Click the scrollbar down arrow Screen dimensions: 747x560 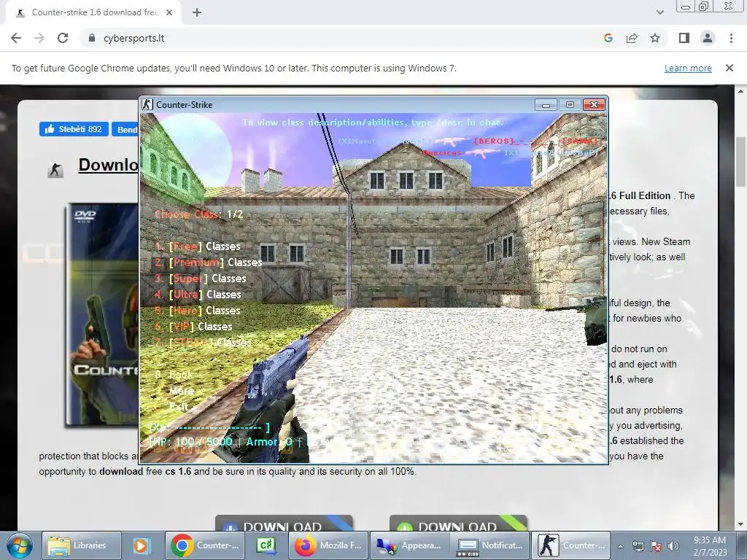pyautogui.click(x=741, y=525)
